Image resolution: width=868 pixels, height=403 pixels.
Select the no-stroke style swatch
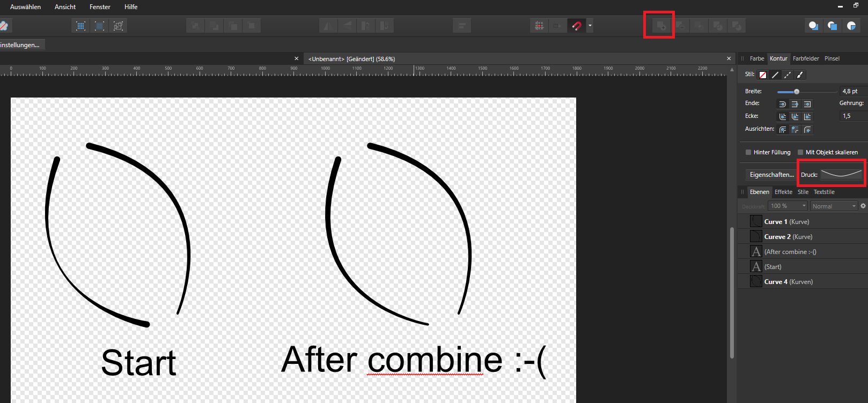pos(763,75)
